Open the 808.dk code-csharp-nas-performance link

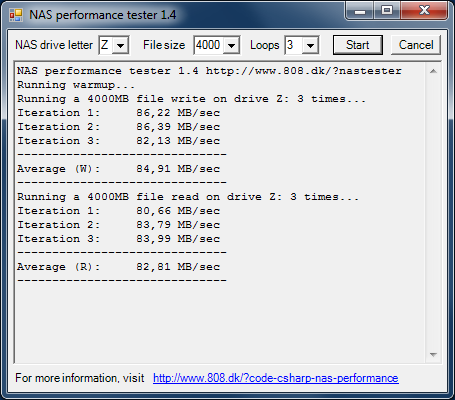pos(276,378)
